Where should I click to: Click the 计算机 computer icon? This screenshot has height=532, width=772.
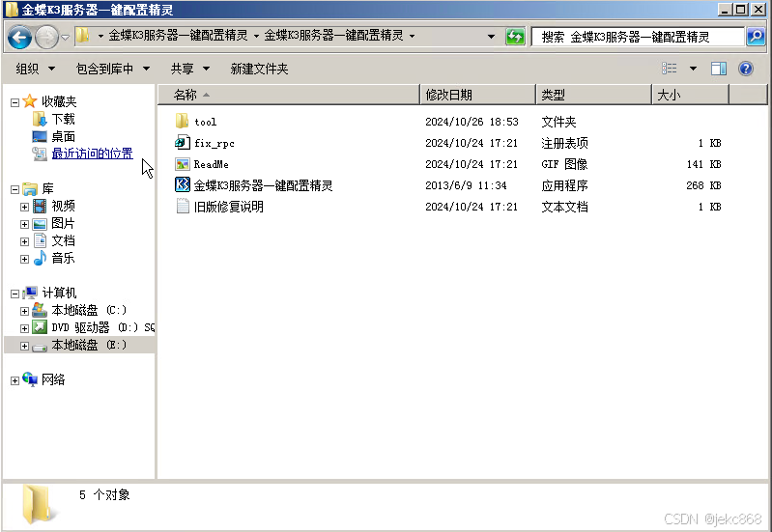pyautogui.click(x=30, y=293)
